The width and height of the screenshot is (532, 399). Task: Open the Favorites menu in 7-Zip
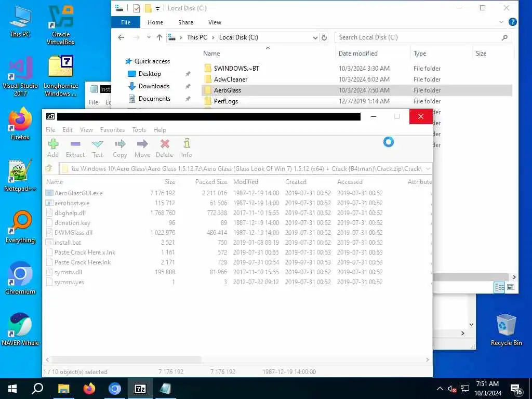click(x=112, y=129)
